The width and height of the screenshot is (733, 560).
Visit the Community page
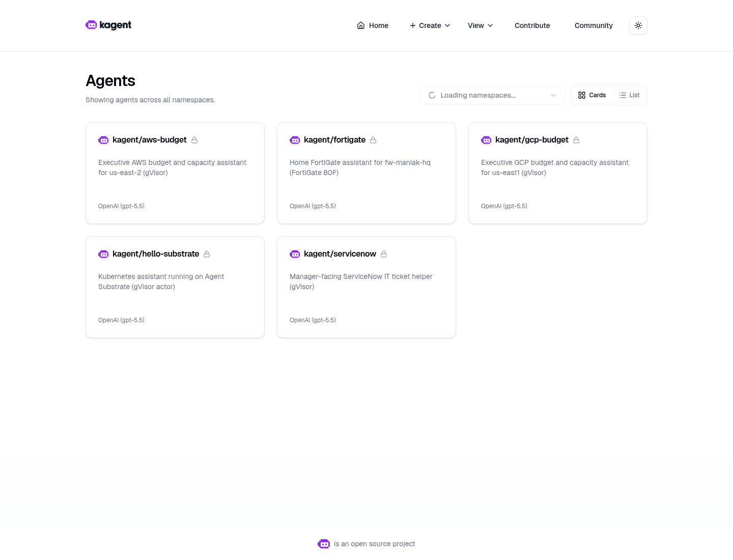coord(594,25)
